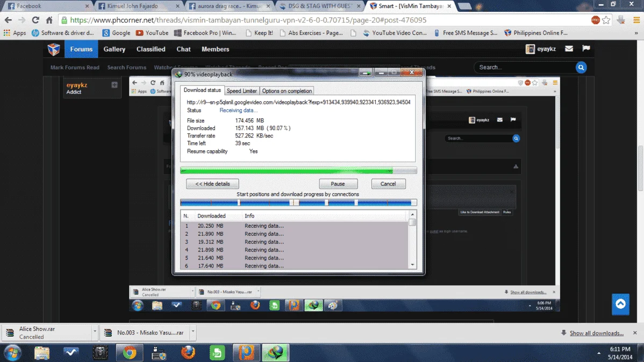Open Windows Explorer from taskbar
The width and height of the screenshot is (644, 362).
point(42,352)
